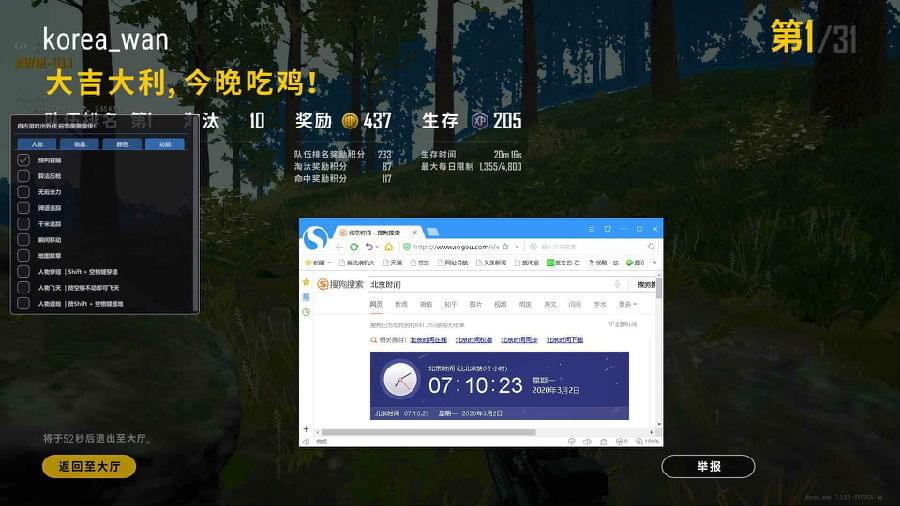This screenshot has height=506, width=900.
Task: Click the bookmark star in address bar
Action: point(505,247)
